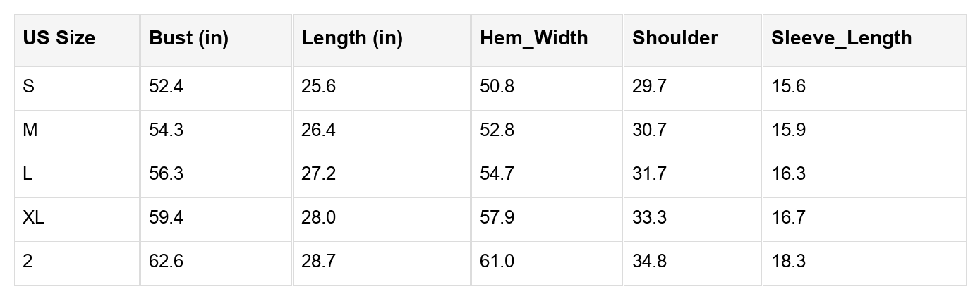Select the size M row label
980x299 pixels.
pyautogui.click(x=30, y=130)
